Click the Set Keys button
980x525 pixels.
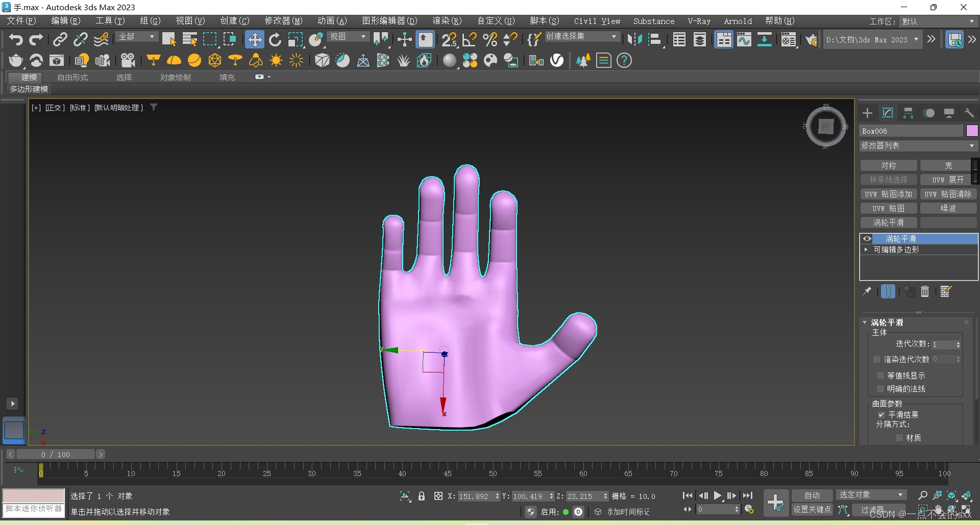click(x=812, y=509)
